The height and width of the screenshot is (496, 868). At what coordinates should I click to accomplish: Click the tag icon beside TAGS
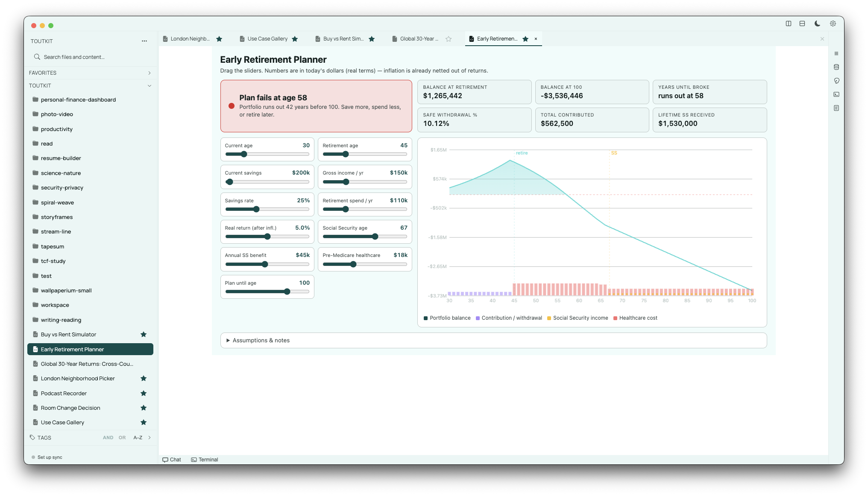32,438
